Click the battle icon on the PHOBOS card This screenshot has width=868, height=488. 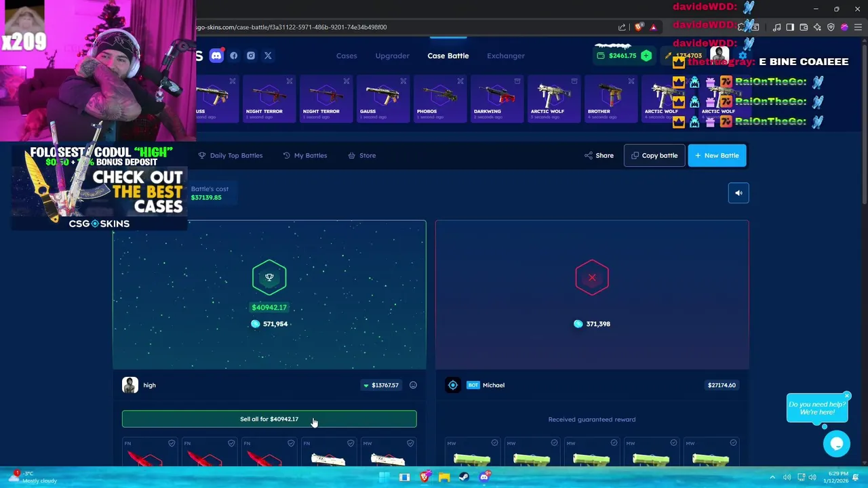coord(460,81)
